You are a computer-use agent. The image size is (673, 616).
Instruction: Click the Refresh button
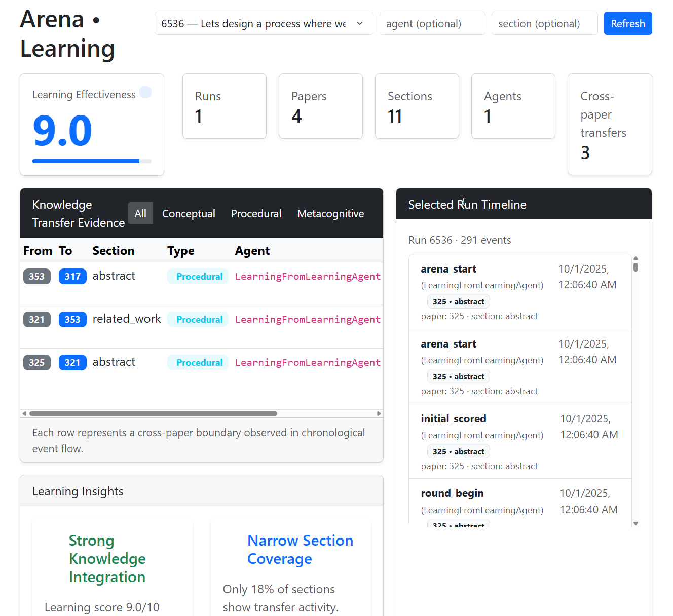(x=628, y=23)
